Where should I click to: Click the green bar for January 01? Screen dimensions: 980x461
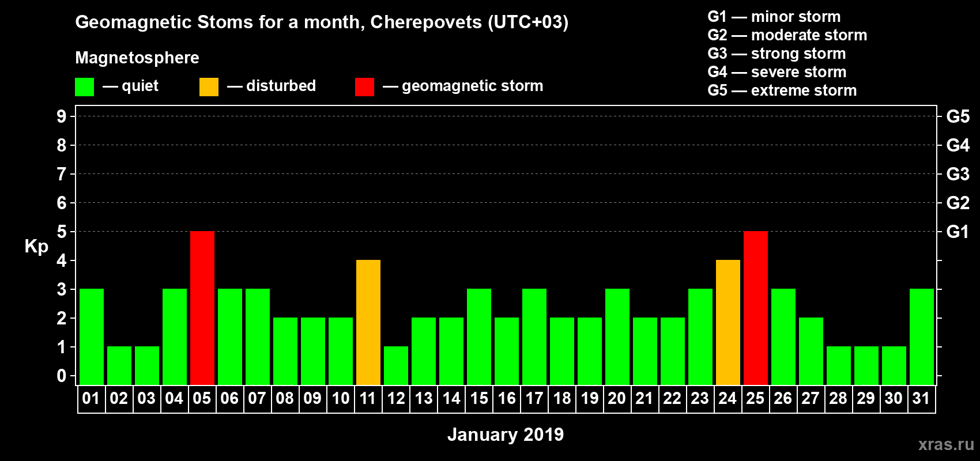tap(92, 337)
